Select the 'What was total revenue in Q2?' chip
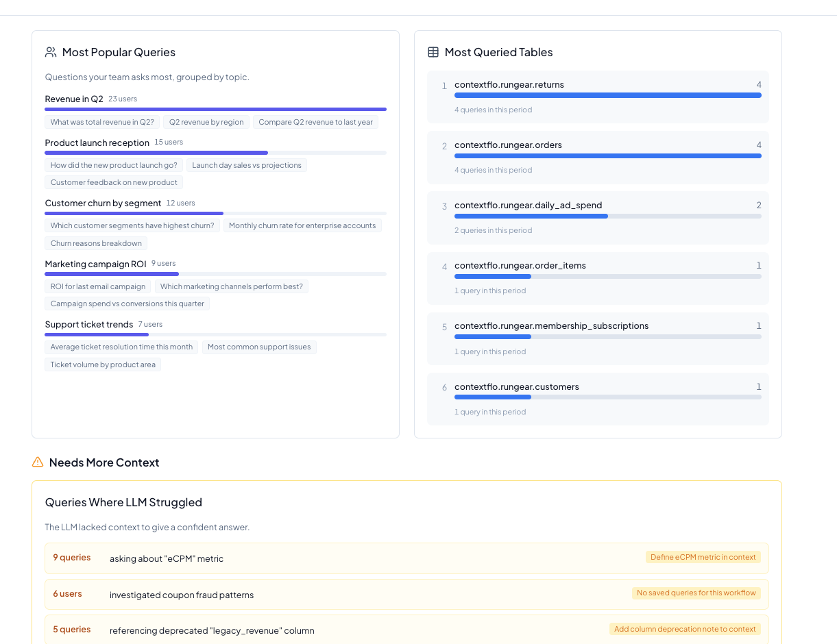Viewport: 837px width, 644px height. [102, 122]
